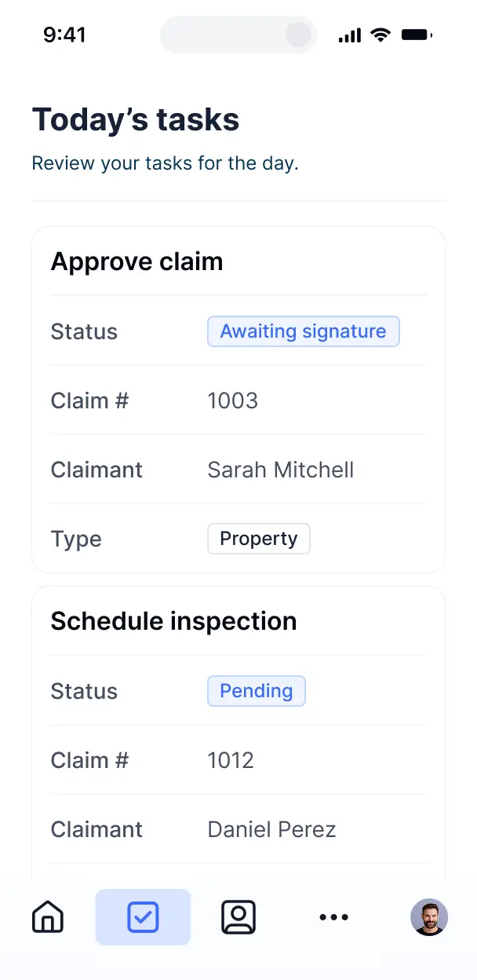Open your profile avatar photo

click(430, 916)
